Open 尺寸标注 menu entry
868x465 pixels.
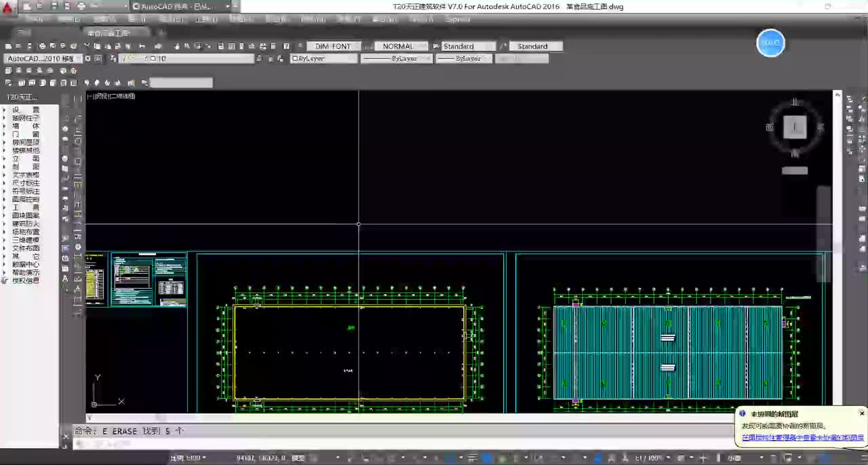coord(26,183)
